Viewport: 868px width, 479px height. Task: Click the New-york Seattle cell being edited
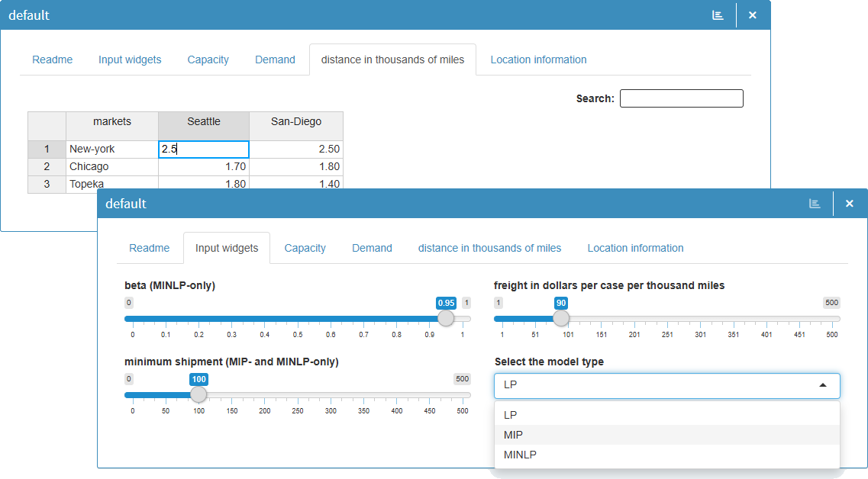(203, 149)
